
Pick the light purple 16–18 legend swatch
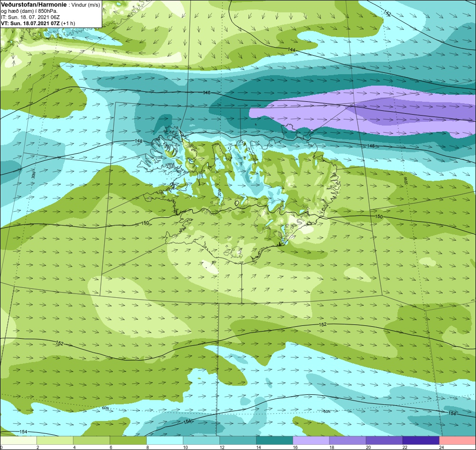311,440
